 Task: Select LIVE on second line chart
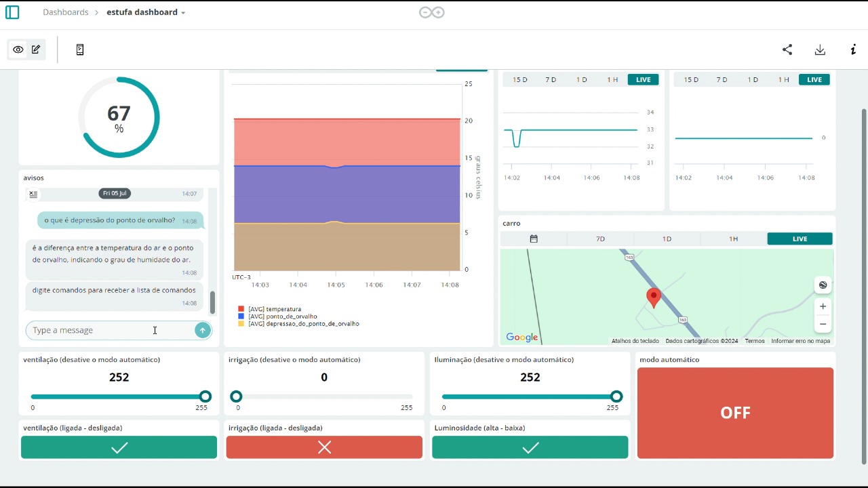[x=814, y=80]
